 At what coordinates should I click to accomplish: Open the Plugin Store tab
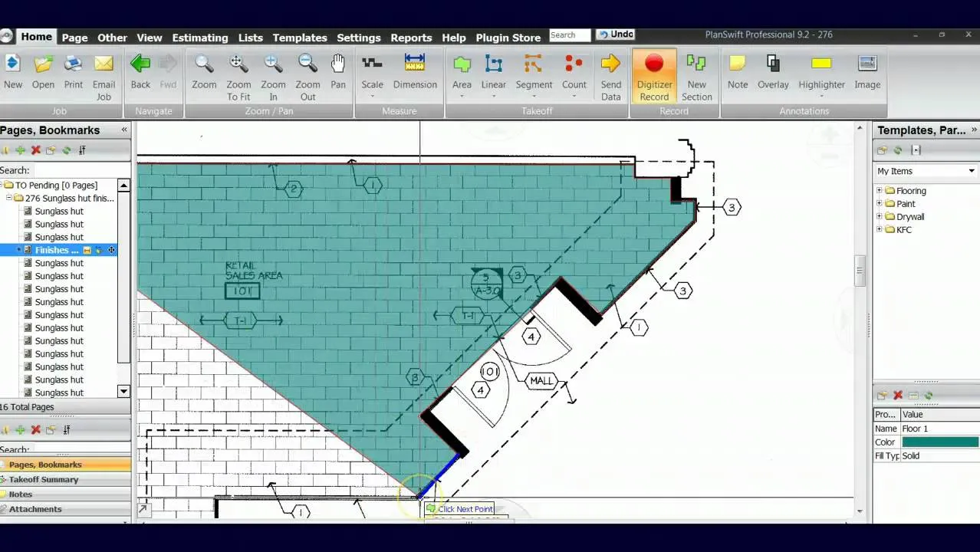point(508,38)
